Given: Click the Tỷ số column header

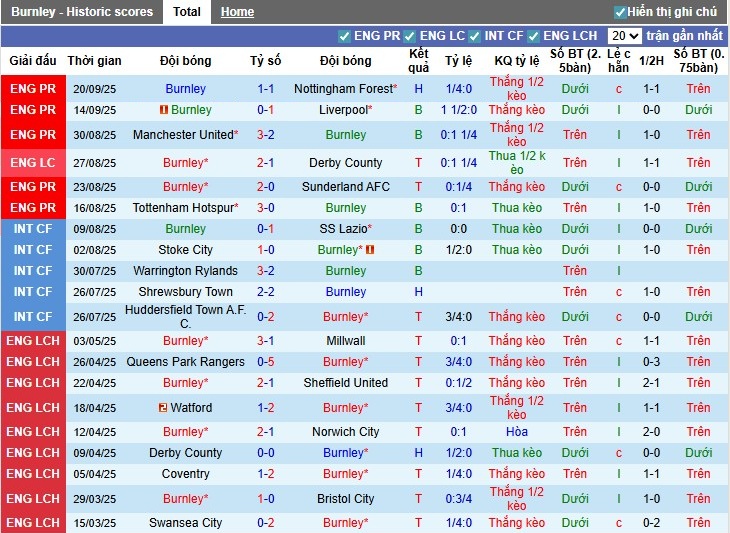Looking at the screenshot, I should click(266, 61).
